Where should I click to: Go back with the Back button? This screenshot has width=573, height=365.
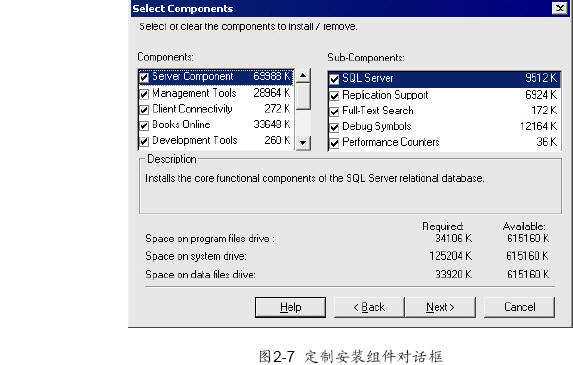pyautogui.click(x=369, y=307)
